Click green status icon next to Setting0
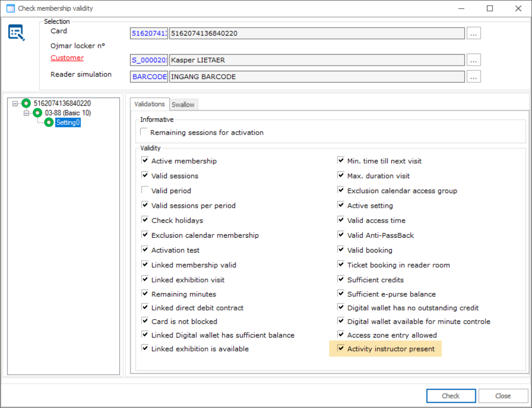532x408 pixels. pyautogui.click(x=49, y=122)
